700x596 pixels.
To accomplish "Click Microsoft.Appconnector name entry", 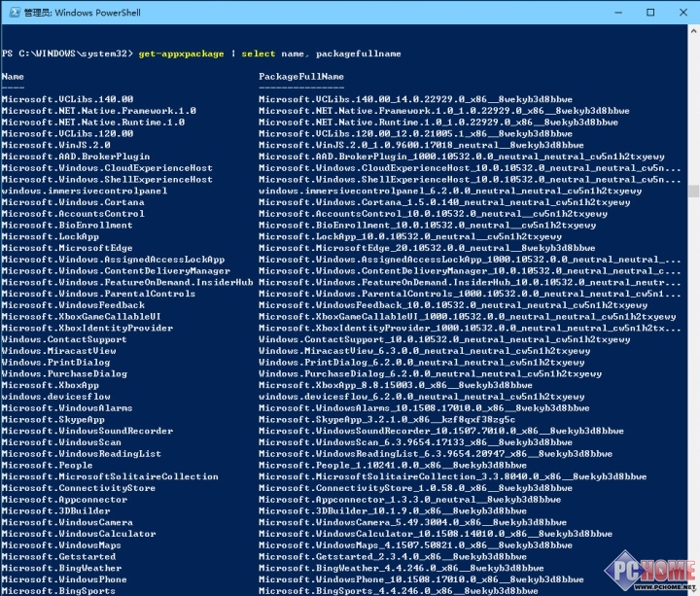I will tap(64, 500).
